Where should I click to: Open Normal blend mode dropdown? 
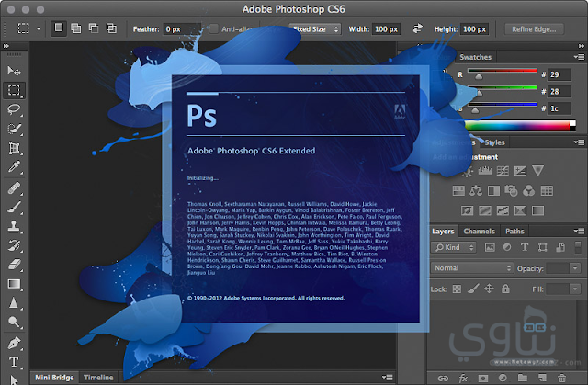point(472,268)
